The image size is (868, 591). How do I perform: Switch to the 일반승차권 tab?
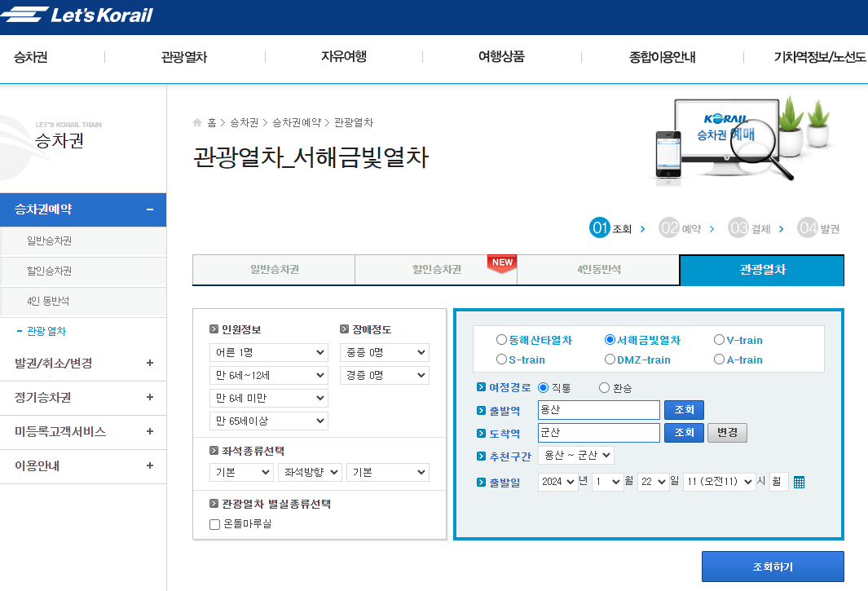(x=272, y=270)
